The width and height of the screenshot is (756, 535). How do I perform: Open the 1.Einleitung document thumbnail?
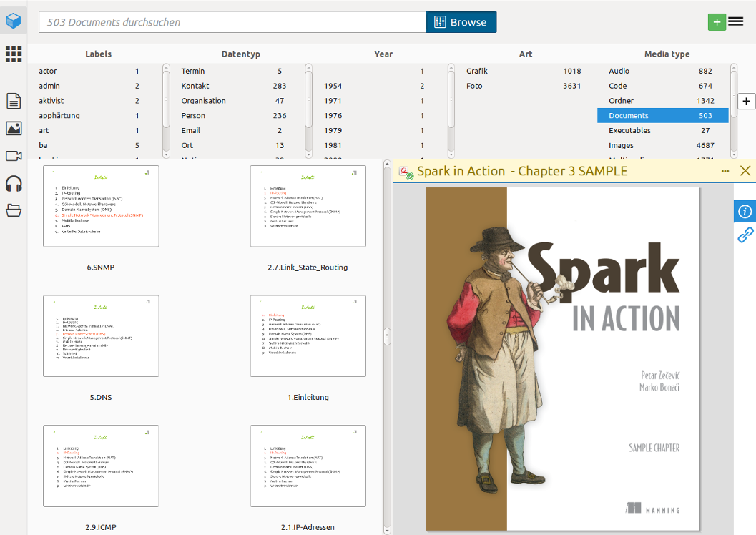pos(308,336)
